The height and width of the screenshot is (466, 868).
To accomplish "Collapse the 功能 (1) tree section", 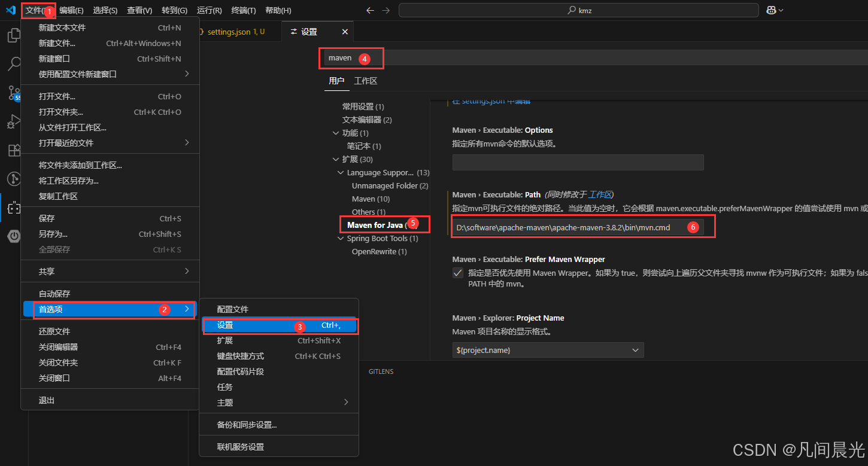I will (x=336, y=133).
